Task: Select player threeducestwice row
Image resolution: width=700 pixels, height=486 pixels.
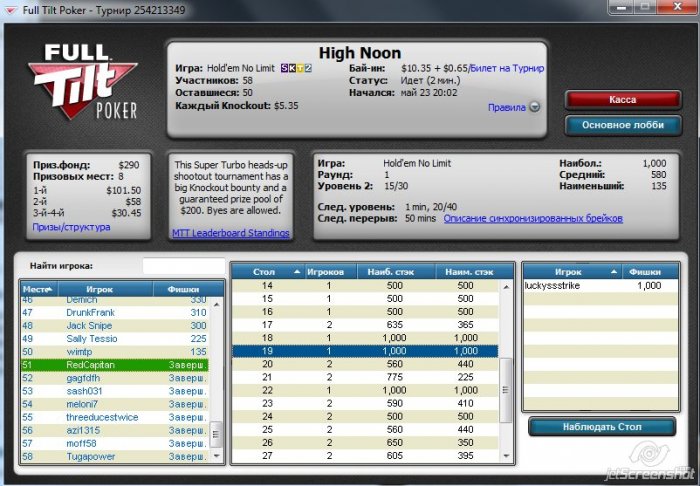Action: point(114,417)
